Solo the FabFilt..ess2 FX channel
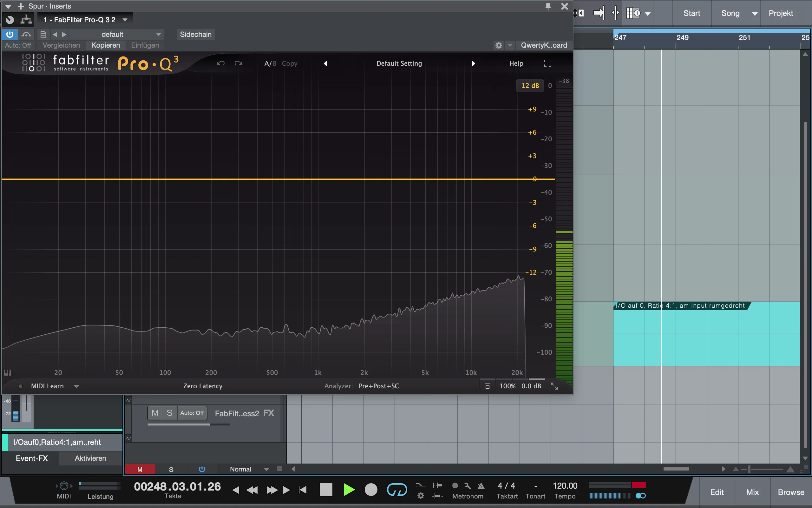 tap(170, 413)
